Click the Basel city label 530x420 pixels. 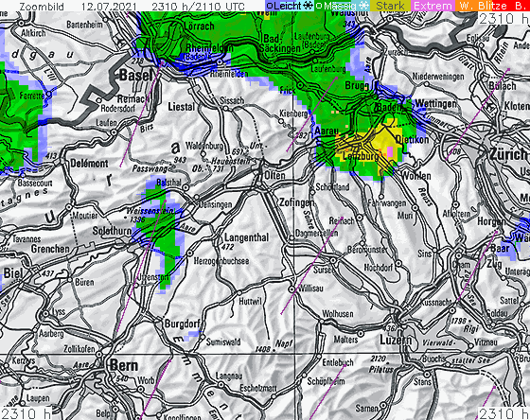click(x=136, y=76)
